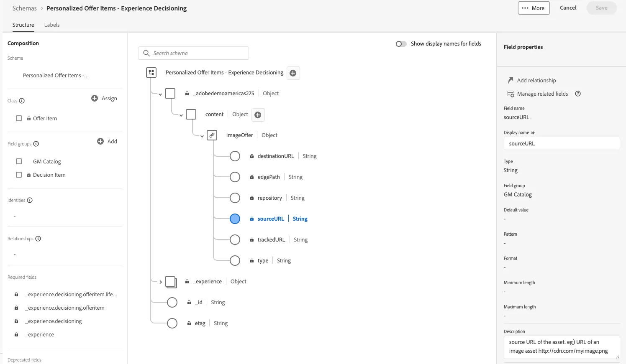Click the Display name input field
626x364 pixels.
click(562, 143)
